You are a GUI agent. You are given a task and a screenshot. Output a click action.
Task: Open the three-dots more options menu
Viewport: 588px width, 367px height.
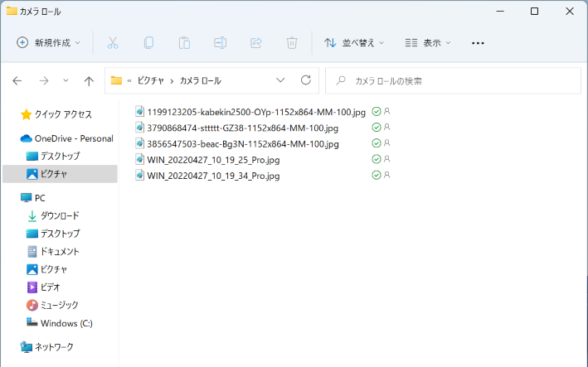478,43
